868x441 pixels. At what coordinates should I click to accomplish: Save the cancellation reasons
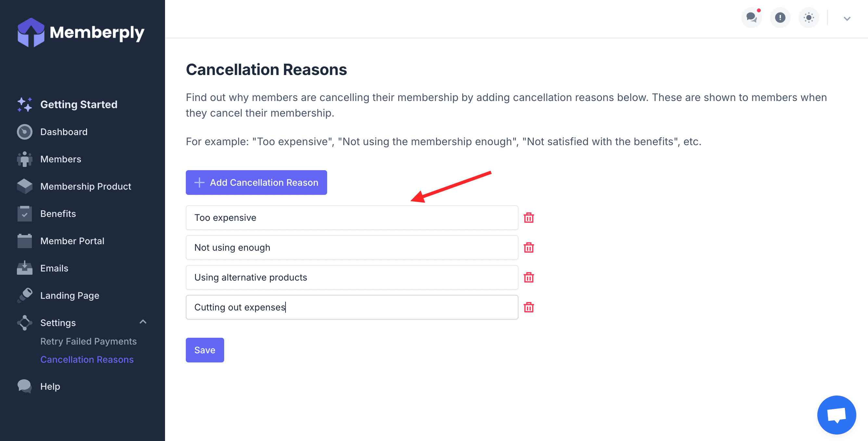pos(205,350)
